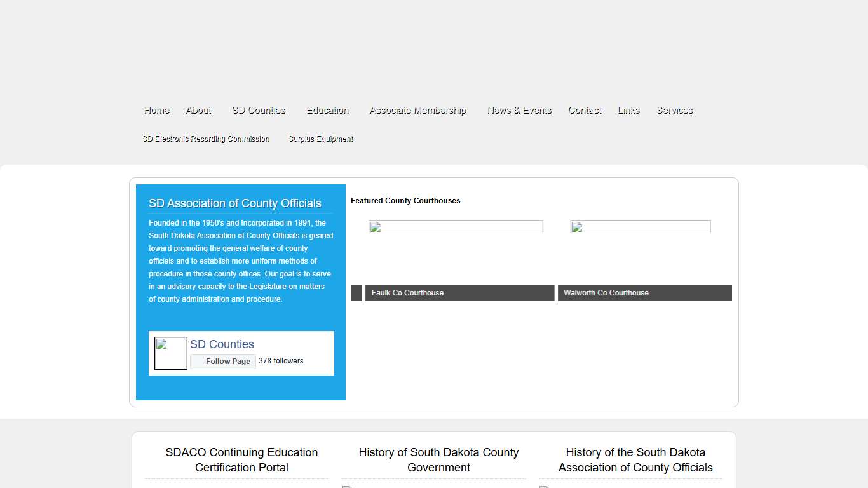Open the Contact page from the menu
Viewport: 868px width, 488px height.
(584, 110)
